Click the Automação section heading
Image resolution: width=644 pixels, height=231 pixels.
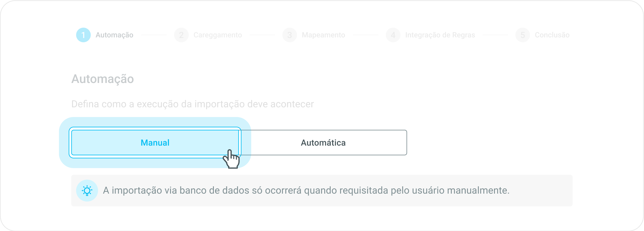click(x=103, y=79)
